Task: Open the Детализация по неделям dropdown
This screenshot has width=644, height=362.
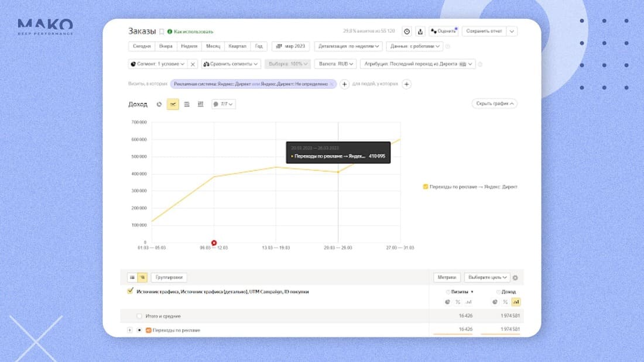Action: click(348, 46)
